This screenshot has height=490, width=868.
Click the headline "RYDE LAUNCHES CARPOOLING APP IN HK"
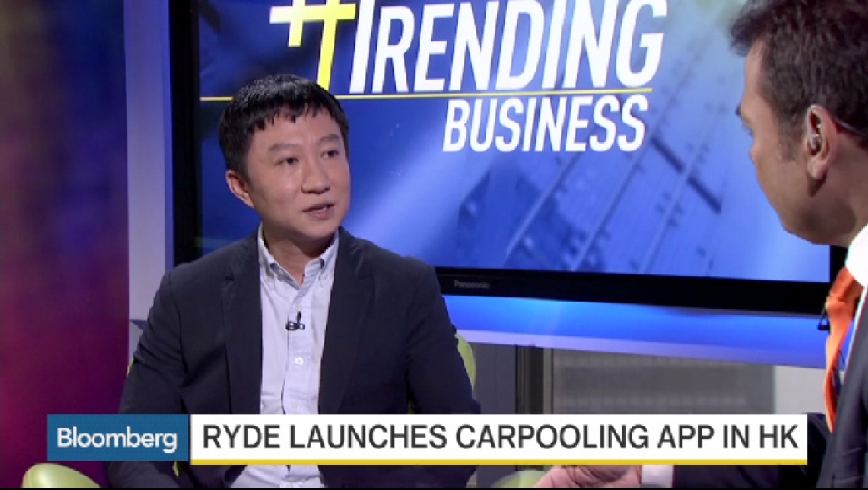(x=500, y=438)
